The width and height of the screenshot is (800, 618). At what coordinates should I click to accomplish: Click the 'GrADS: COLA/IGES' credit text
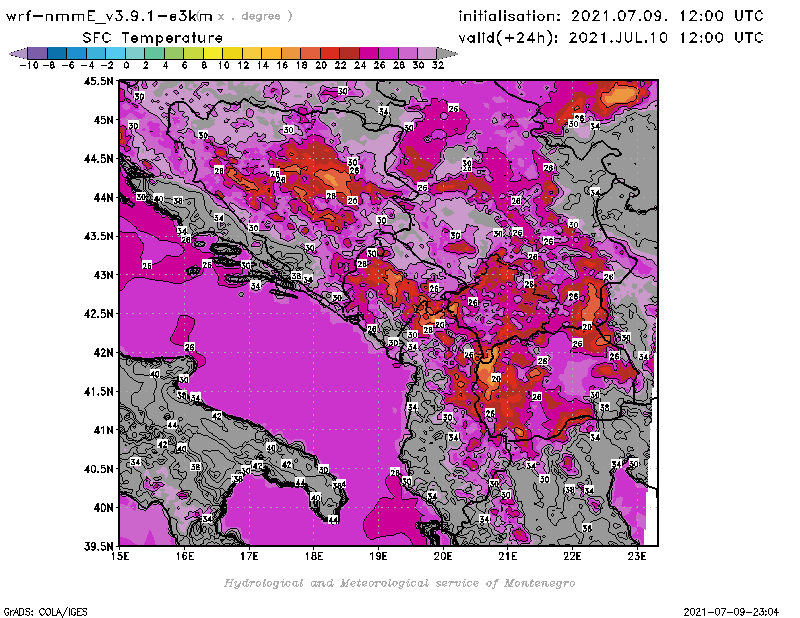click(x=45, y=612)
